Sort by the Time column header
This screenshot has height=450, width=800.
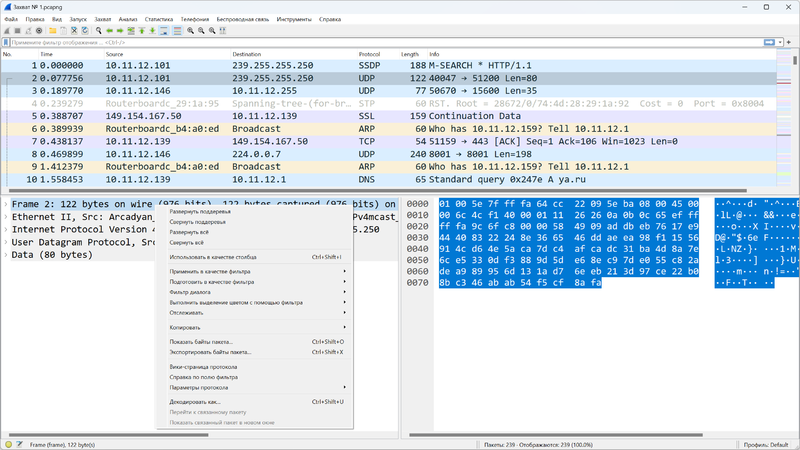coord(71,54)
